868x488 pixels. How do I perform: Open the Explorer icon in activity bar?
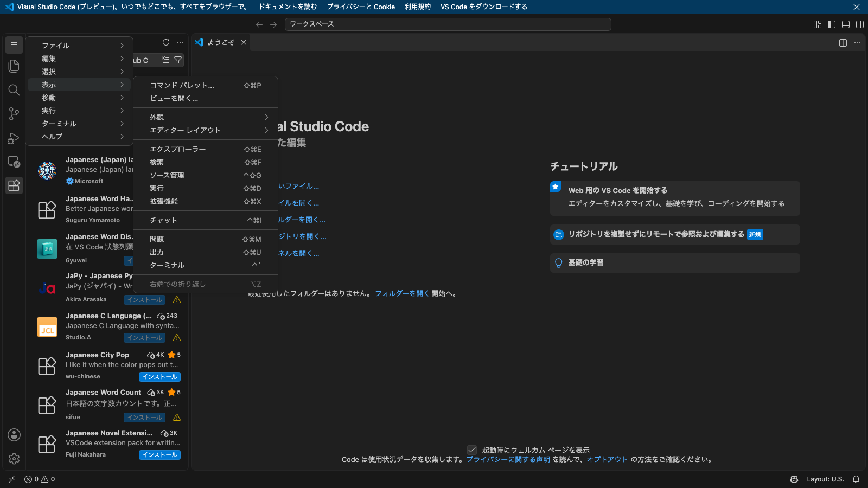click(14, 66)
